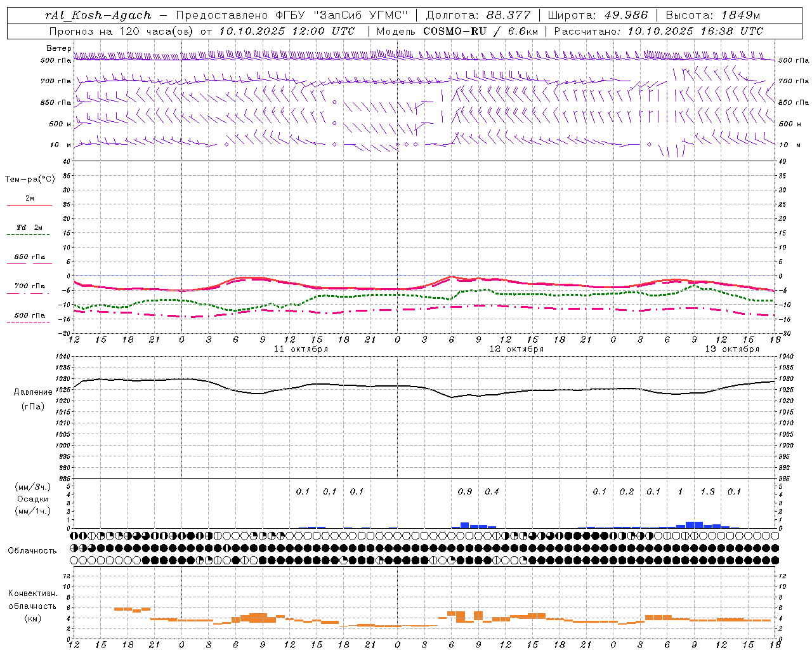
Task: Click the latitude value Широта: 49.986
Action: [597, 15]
